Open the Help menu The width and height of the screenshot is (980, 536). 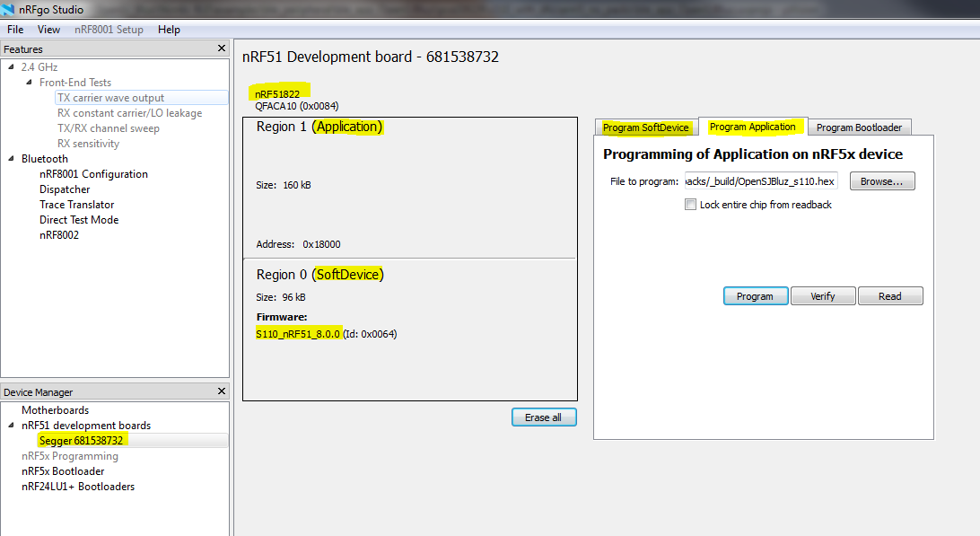169,30
